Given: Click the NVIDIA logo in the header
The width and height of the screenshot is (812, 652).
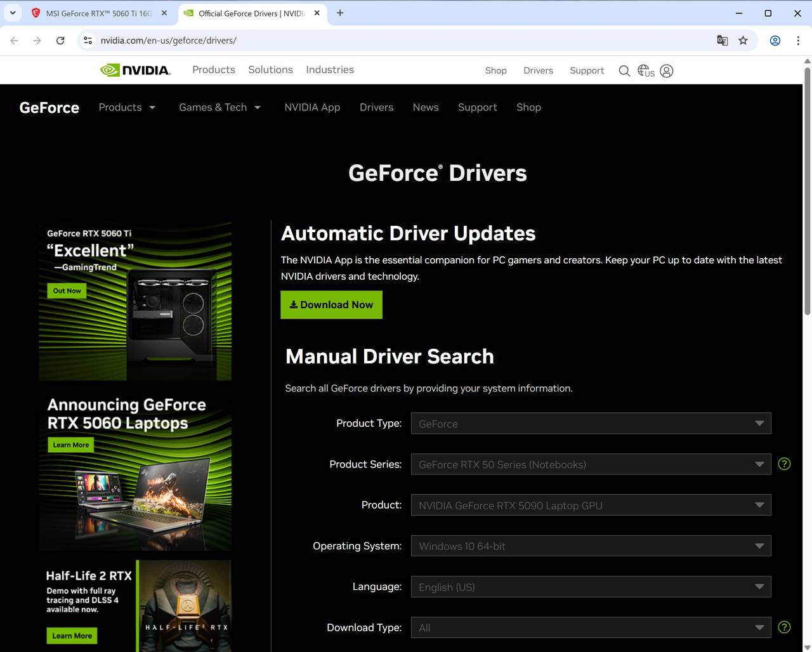Looking at the screenshot, I should tap(135, 70).
